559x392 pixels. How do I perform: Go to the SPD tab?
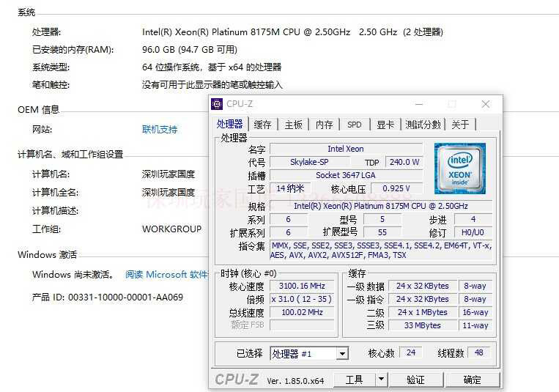(355, 125)
